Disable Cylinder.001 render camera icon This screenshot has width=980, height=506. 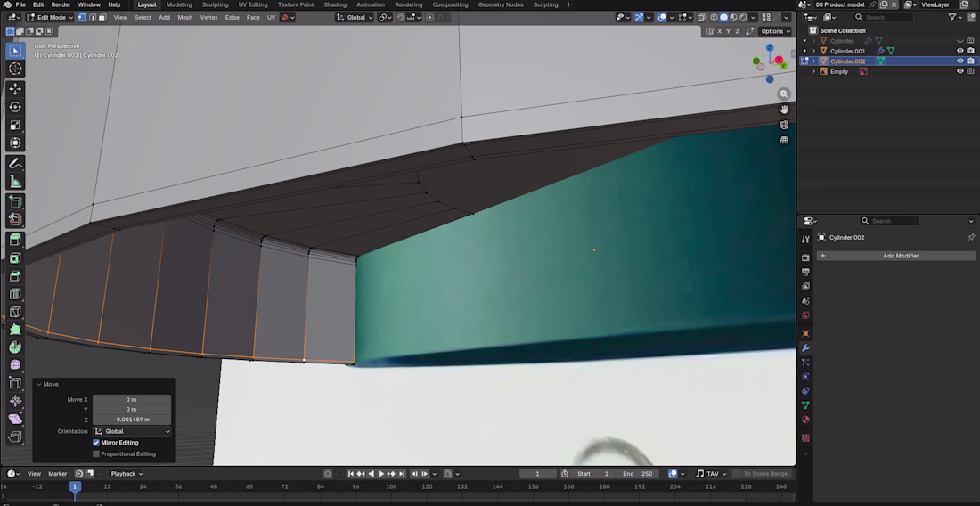(970, 52)
